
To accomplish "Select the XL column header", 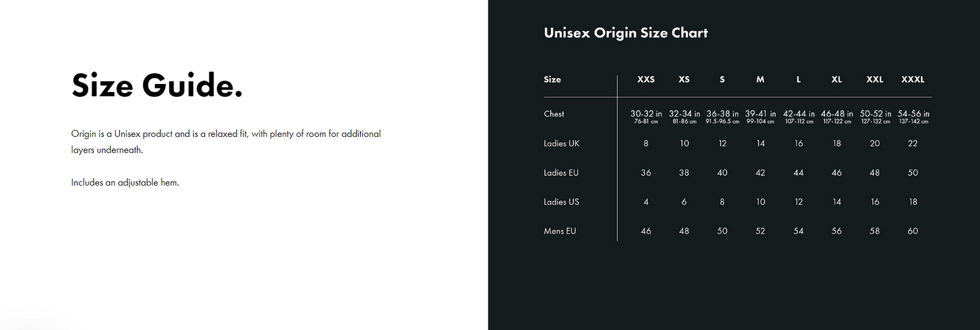I will pyautogui.click(x=836, y=79).
